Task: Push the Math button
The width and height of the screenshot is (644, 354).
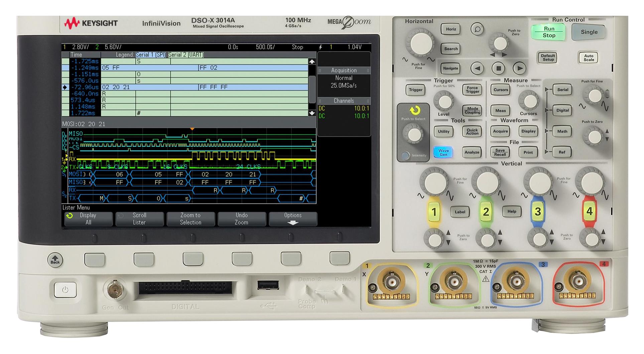Action: [562, 131]
